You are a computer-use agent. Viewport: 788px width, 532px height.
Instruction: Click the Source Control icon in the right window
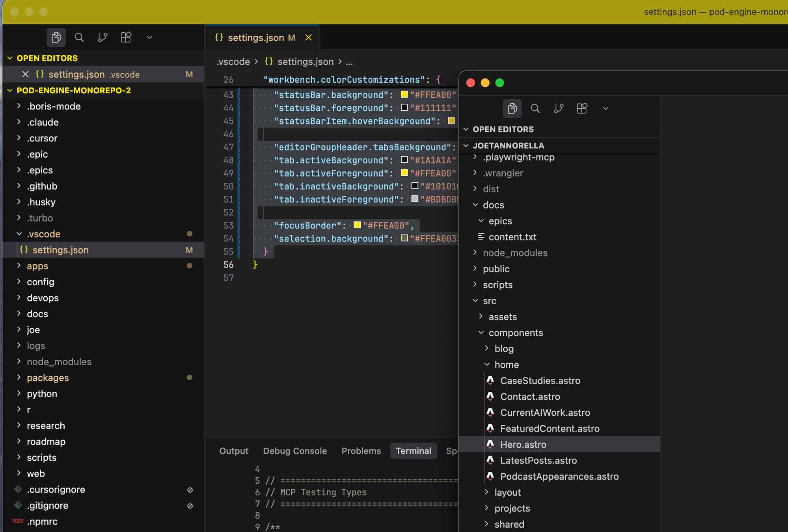558,108
